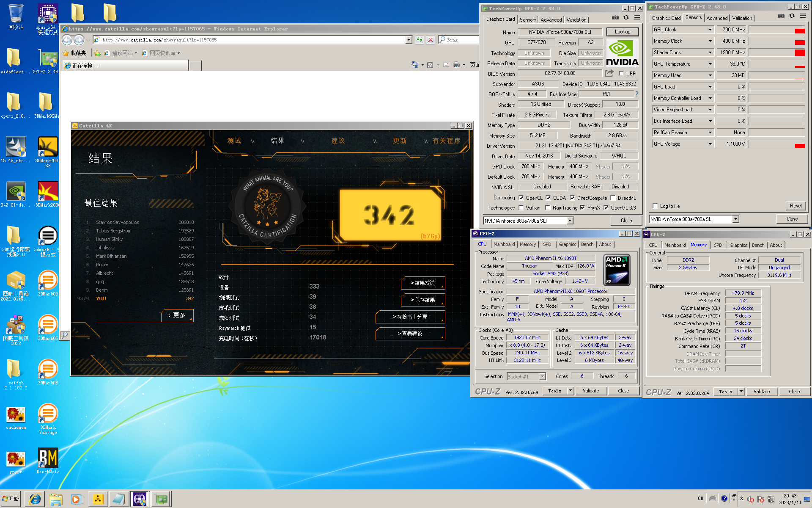The width and height of the screenshot is (812, 508).
Task: Open the hamburger menu in left GPU-Z
Action: pyautogui.click(x=637, y=17)
